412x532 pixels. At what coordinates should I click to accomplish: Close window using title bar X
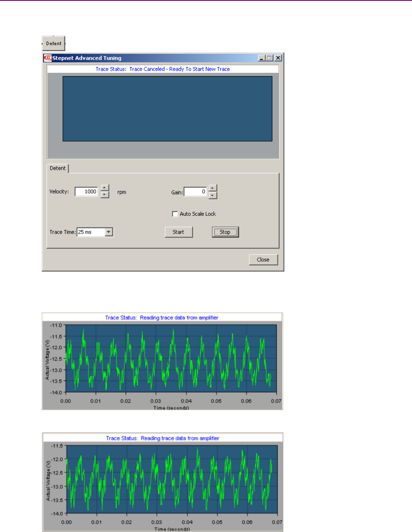(x=278, y=58)
